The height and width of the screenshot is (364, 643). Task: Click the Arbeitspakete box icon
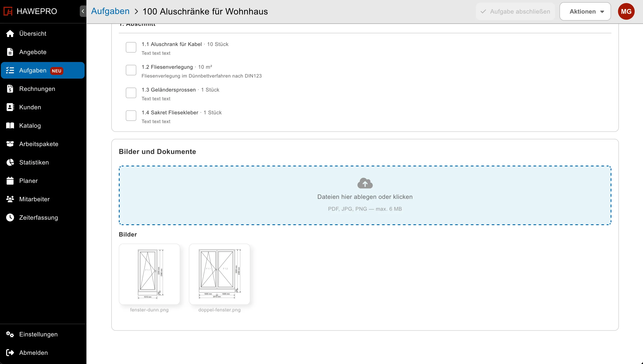pos(10,144)
